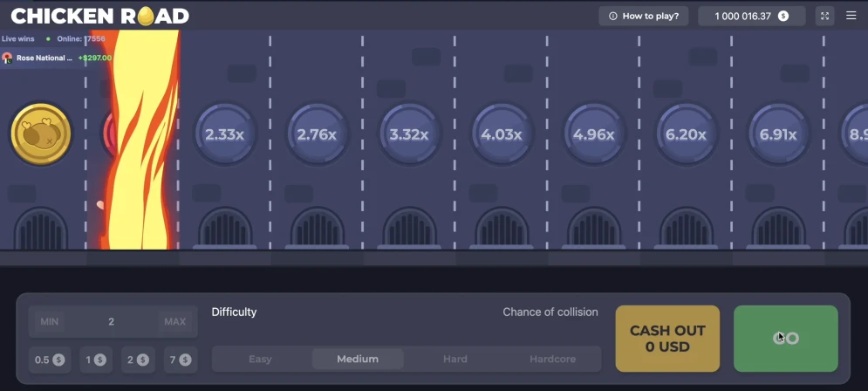This screenshot has height=391, width=868.
Task: Click the CASH OUT button
Action: (x=667, y=339)
